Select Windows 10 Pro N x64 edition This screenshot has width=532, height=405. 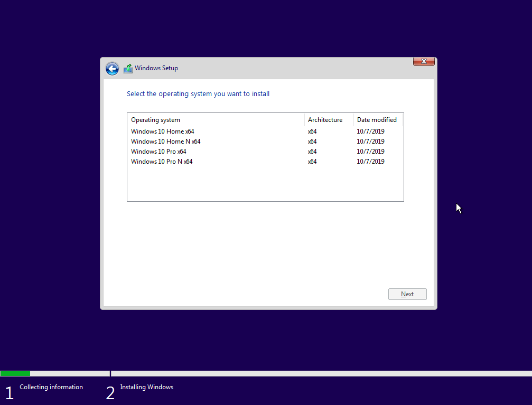point(265,162)
